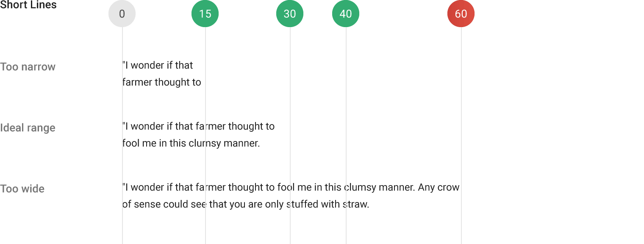This screenshot has height=244, width=644.
Task: Click the vertical guide line below 40
Action: point(346,106)
